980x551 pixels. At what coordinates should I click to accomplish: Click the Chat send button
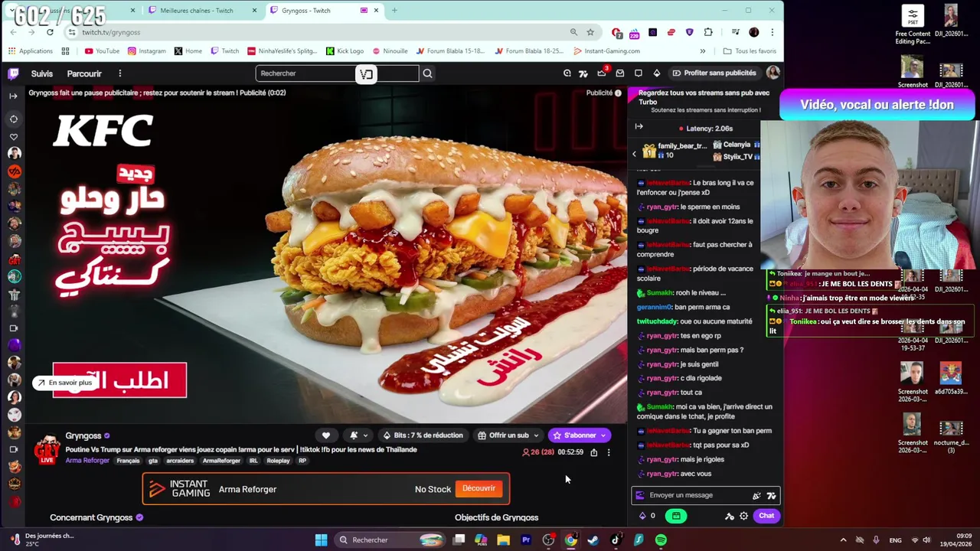click(x=766, y=516)
